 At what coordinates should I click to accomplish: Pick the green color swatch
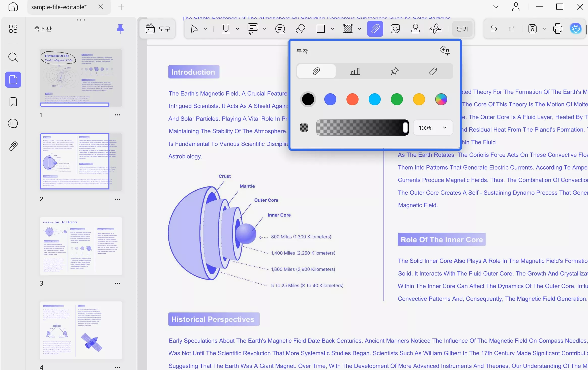(x=397, y=99)
